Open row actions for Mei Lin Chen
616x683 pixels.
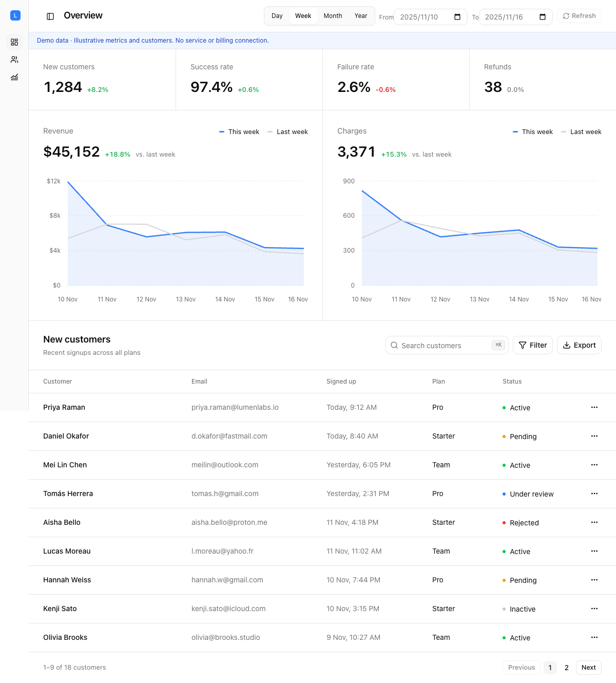tap(594, 465)
